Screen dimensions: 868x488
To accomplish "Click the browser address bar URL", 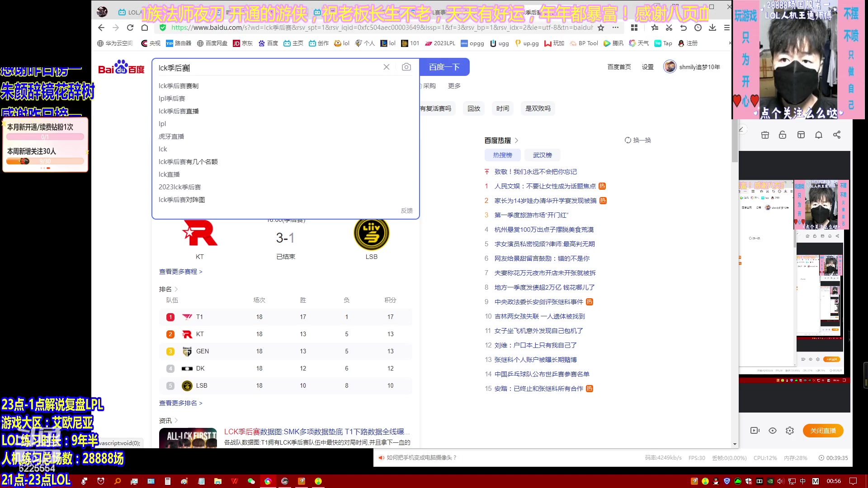I will 382,28.
